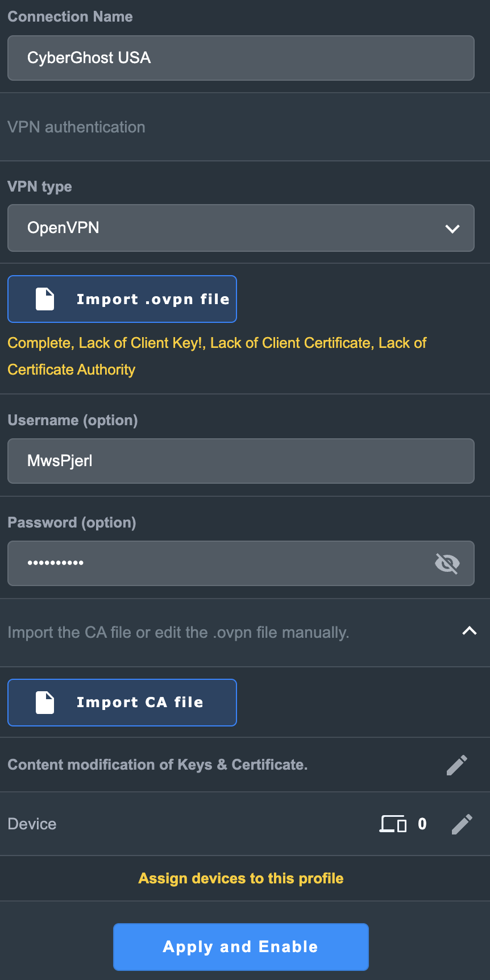Click the Import the CA file or edit row text
The width and height of the screenshot is (490, 980).
(x=178, y=633)
